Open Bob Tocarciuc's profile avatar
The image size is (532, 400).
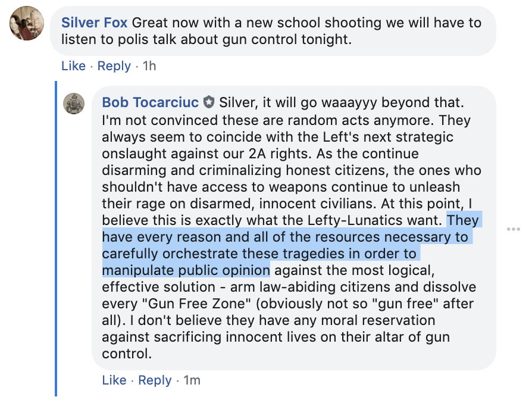[x=74, y=104]
